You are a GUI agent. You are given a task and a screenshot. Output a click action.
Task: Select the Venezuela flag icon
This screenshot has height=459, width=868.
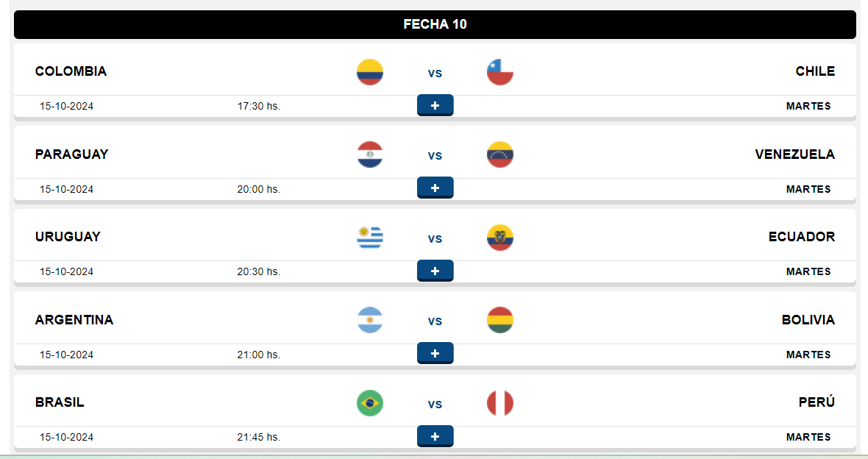(500, 154)
